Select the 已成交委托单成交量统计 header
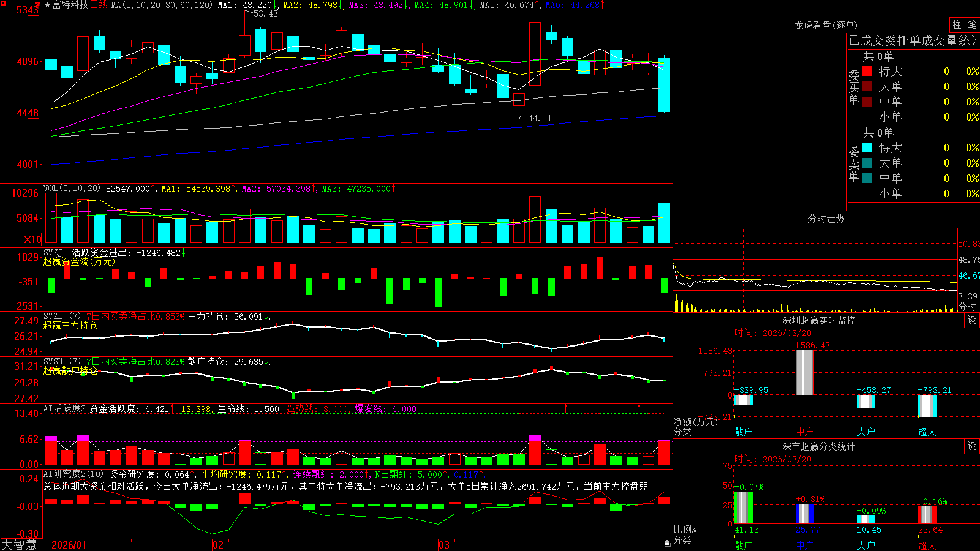Image resolution: width=980 pixels, height=551 pixels. point(914,40)
